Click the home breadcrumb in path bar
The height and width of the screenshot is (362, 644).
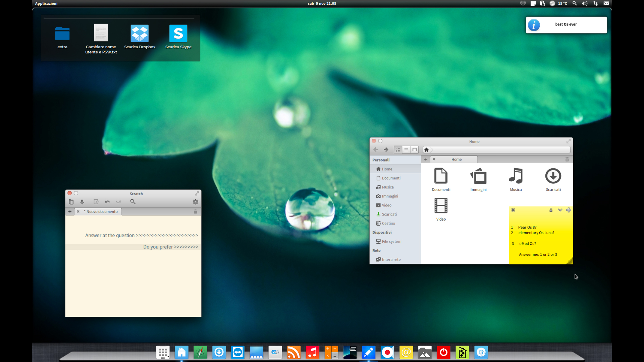427,150
